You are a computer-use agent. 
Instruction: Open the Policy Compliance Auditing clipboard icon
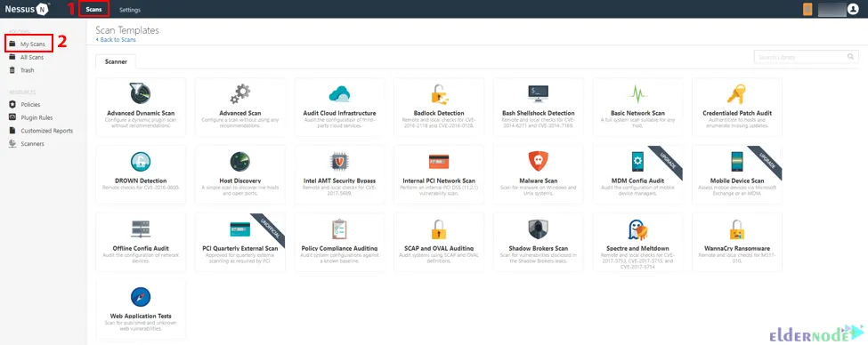click(339, 229)
